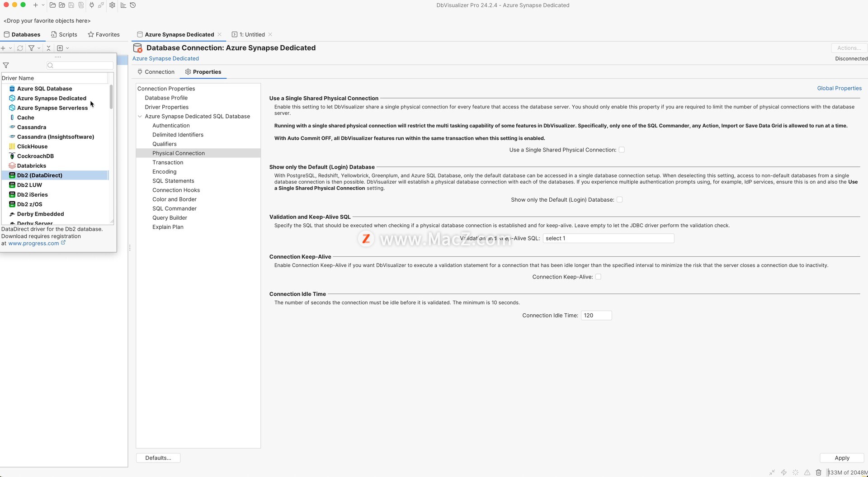Click the open file folder icon
Image resolution: width=868 pixels, height=477 pixels.
52,5
